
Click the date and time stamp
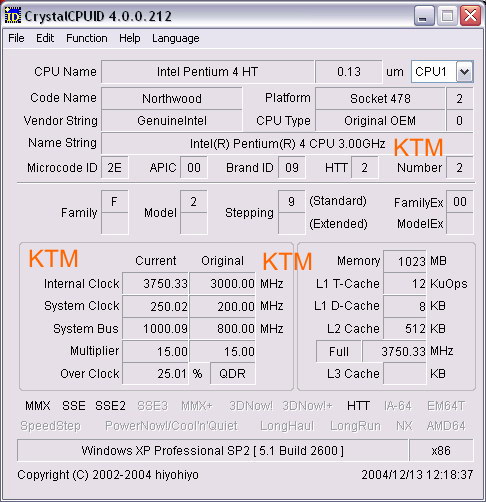click(x=417, y=475)
